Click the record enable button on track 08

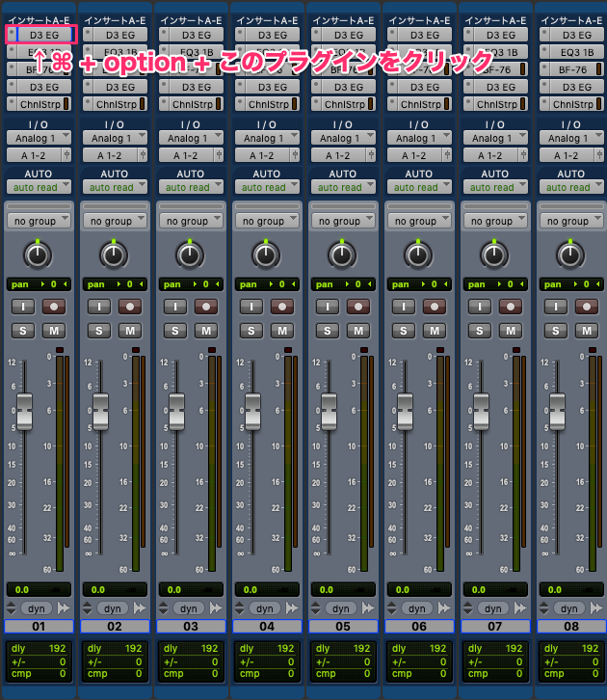tap(586, 306)
